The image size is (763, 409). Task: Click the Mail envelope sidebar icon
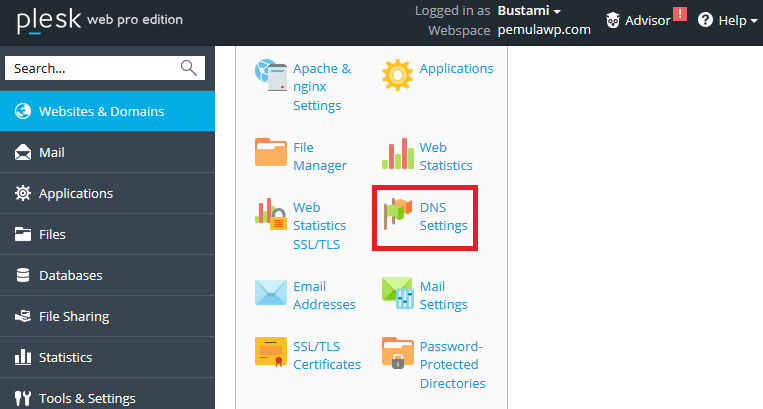pyautogui.click(x=23, y=152)
